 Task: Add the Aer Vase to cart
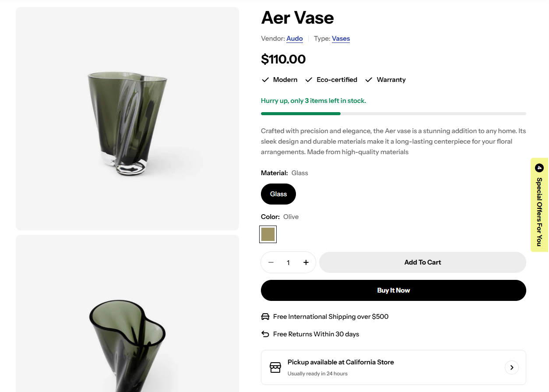coord(422,262)
